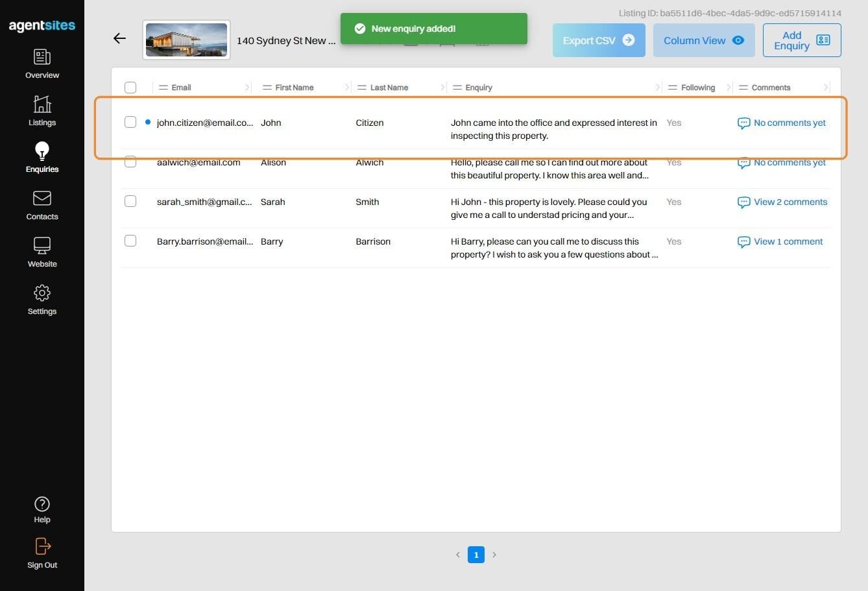Click the back arrow beside property thumbnail
The height and width of the screenshot is (591, 868).
click(119, 38)
